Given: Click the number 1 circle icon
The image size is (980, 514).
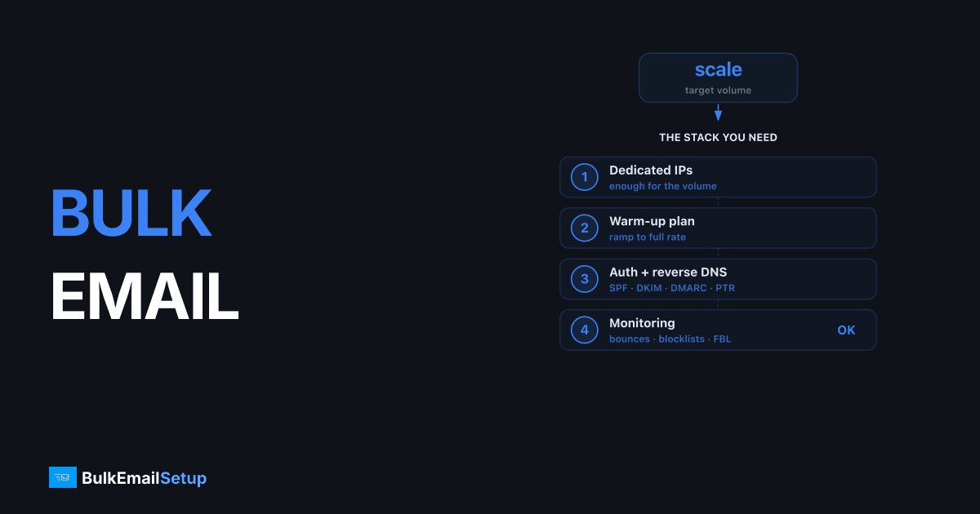Looking at the screenshot, I should tap(585, 177).
